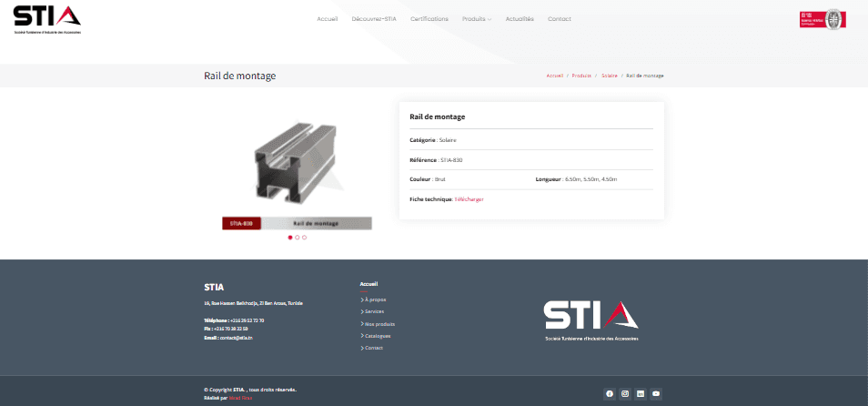Click the copyright notice text
This screenshot has width=868, height=406.
(250, 390)
